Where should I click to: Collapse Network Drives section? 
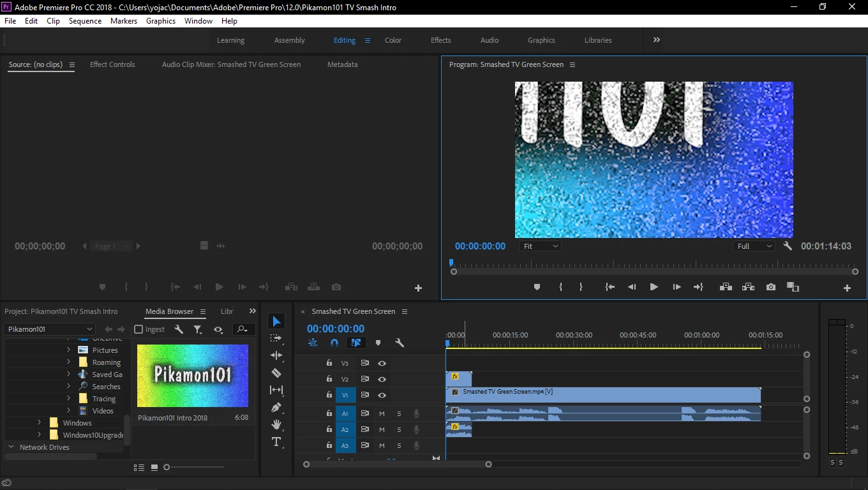coord(10,447)
